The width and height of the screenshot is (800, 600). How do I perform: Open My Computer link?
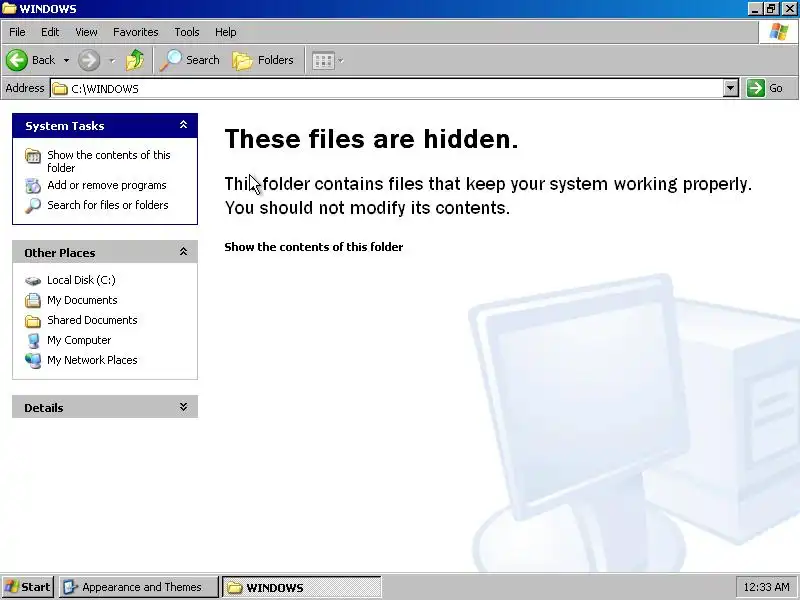(x=79, y=340)
